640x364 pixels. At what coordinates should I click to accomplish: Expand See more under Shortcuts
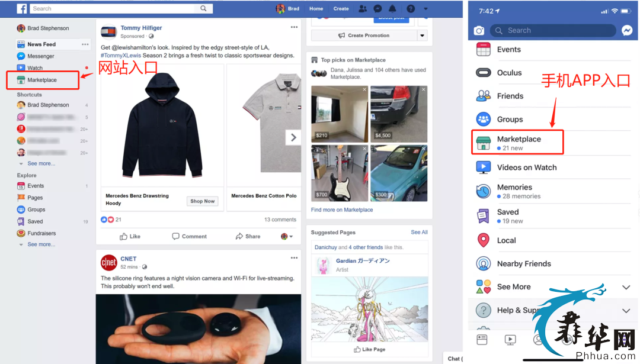coord(41,163)
